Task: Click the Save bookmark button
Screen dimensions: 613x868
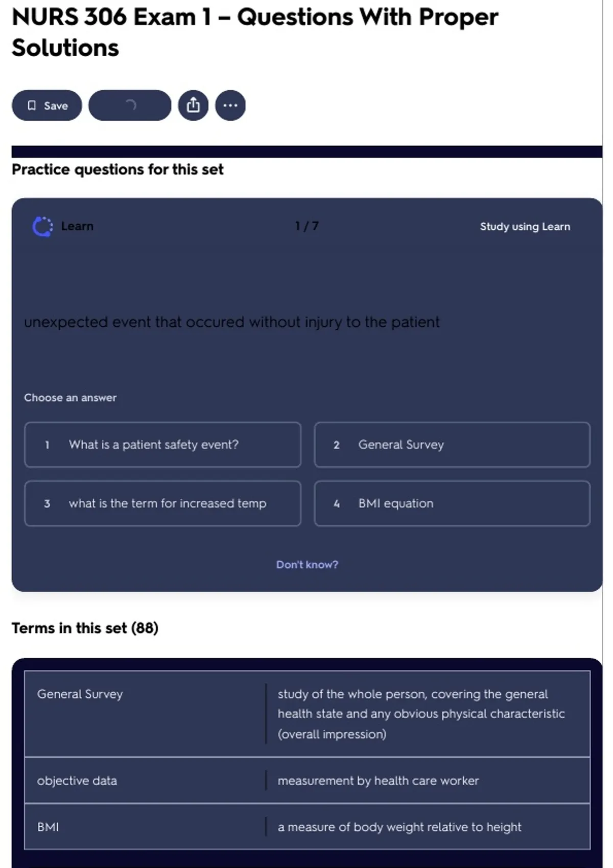Action: click(46, 106)
